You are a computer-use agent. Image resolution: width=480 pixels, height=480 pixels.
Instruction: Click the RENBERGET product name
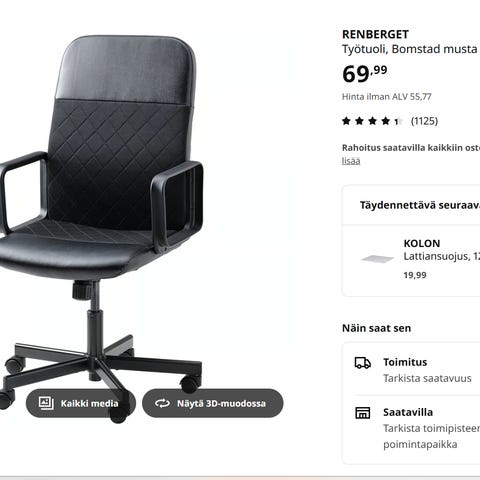(375, 34)
